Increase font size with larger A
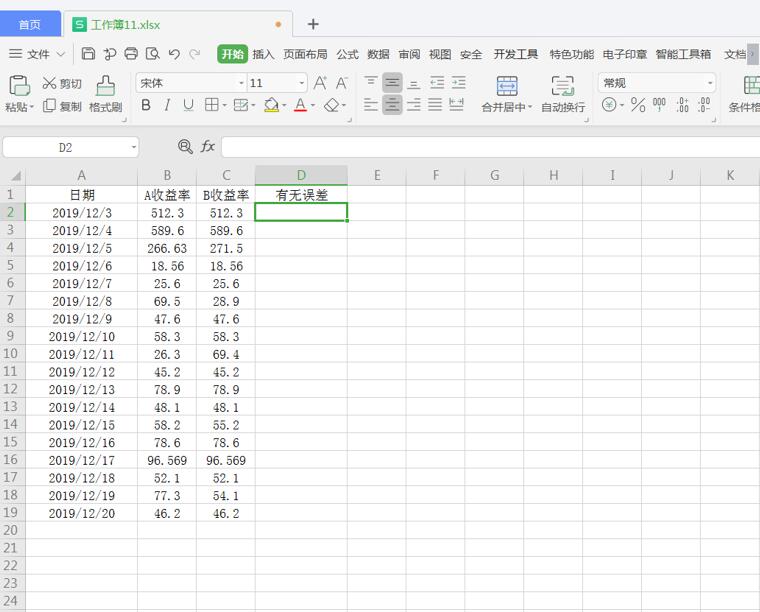760x612 pixels. (x=320, y=83)
